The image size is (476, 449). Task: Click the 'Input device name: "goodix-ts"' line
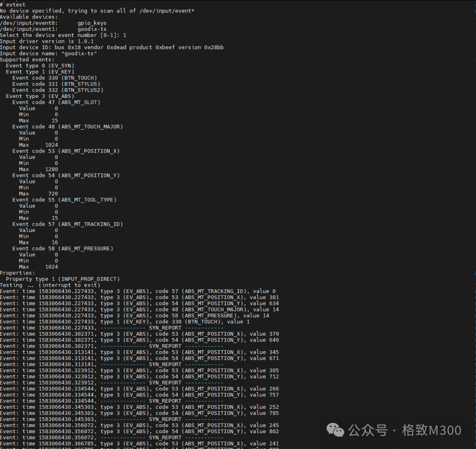click(48, 53)
